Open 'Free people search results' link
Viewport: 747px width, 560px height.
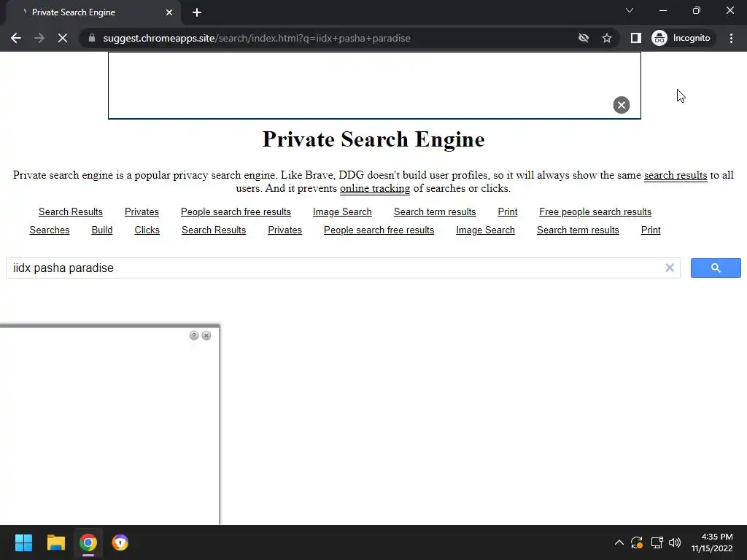point(595,212)
